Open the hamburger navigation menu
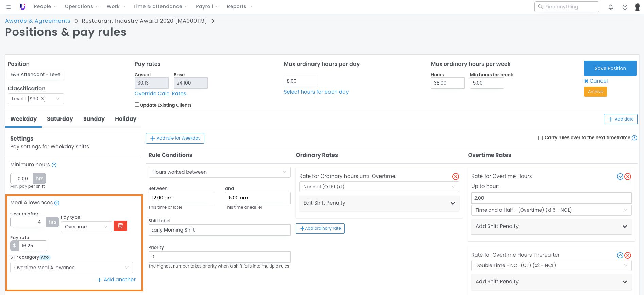 click(x=9, y=7)
